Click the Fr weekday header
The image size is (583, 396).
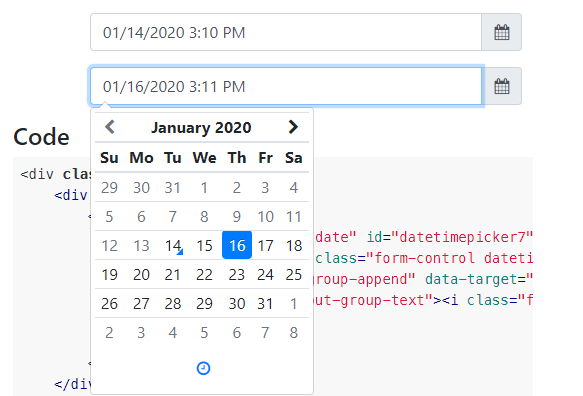point(265,158)
